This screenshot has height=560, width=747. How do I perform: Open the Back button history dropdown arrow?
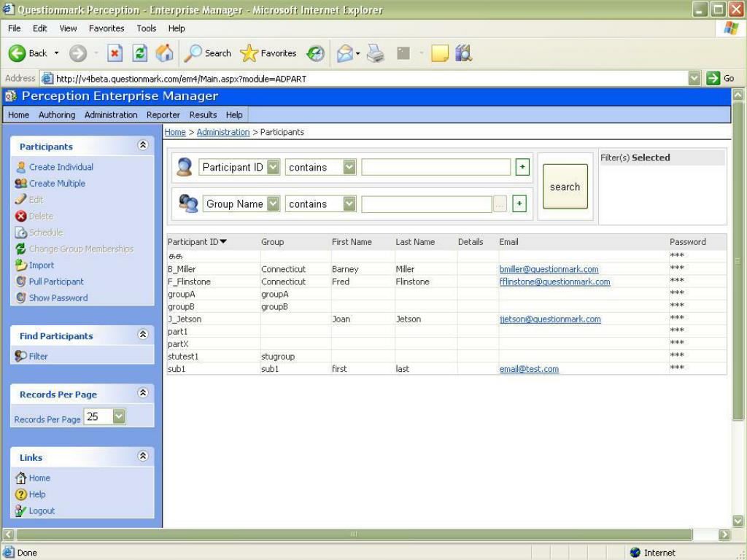click(56, 53)
